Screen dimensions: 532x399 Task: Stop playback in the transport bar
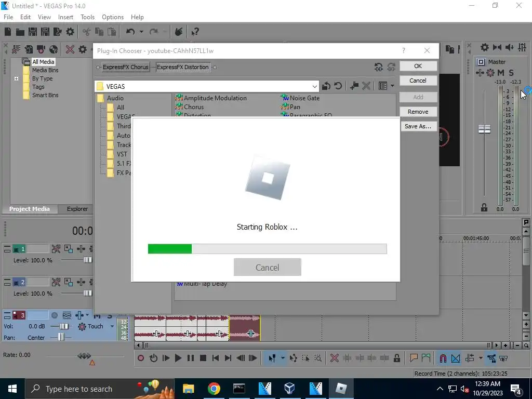click(x=203, y=358)
